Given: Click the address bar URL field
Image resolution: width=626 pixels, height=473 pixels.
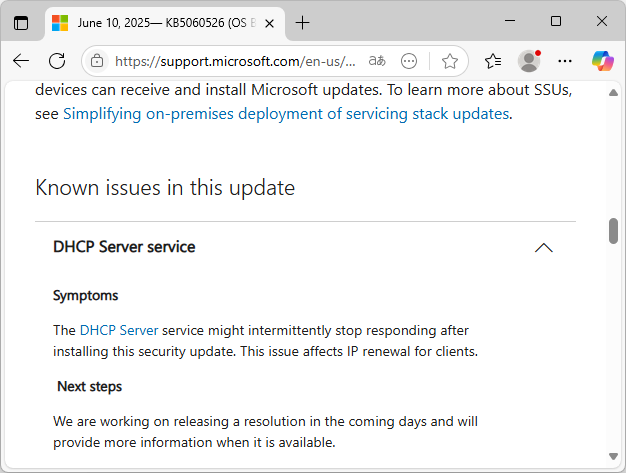Looking at the screenshot, I should tap(235, 61).
